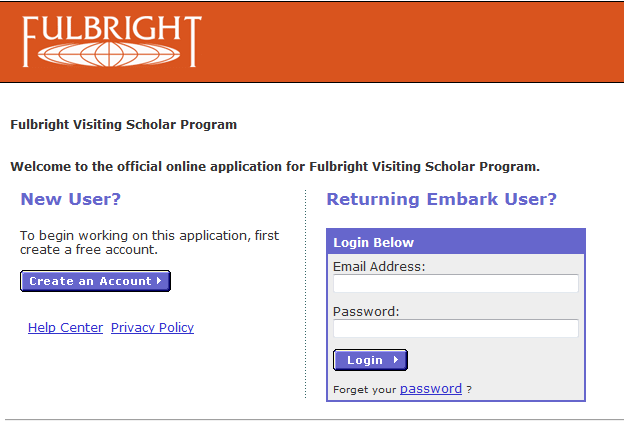The width and height of the screenshot is (624, 421).
Task: Click the arrow icon on the Login button
Action: click(x=396, y=360)
